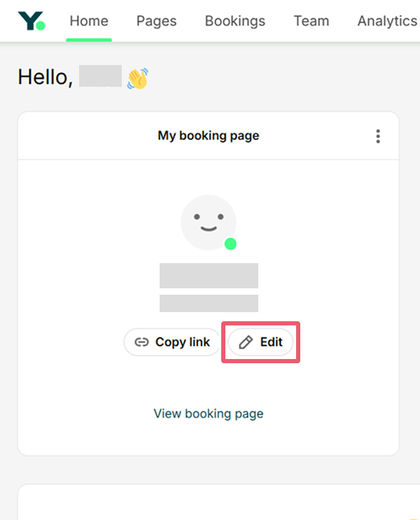
Task: Select the Analytics tab
Action: (x=387, y=21)
